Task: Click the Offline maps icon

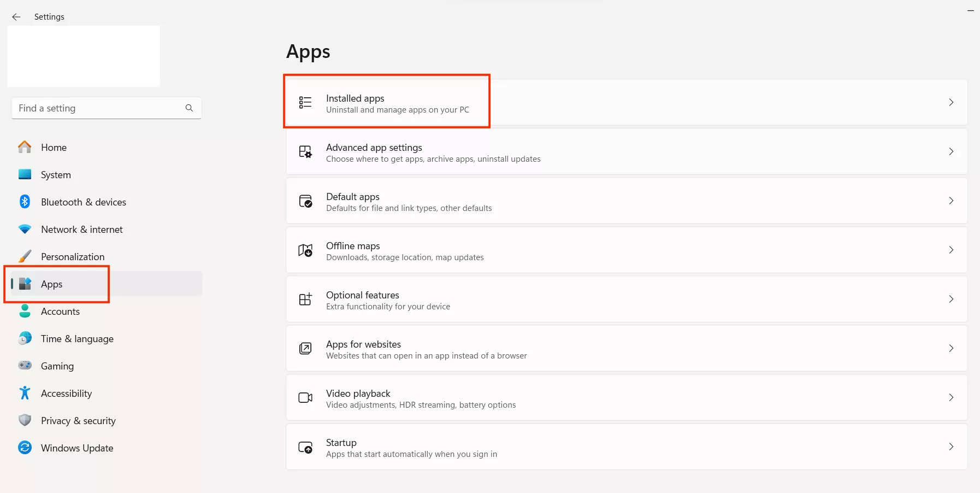Action: click(x=305, y=250)
